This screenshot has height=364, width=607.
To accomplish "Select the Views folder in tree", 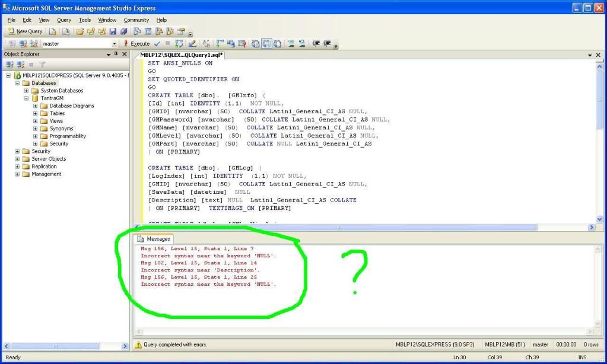I will tap(56, 121).
